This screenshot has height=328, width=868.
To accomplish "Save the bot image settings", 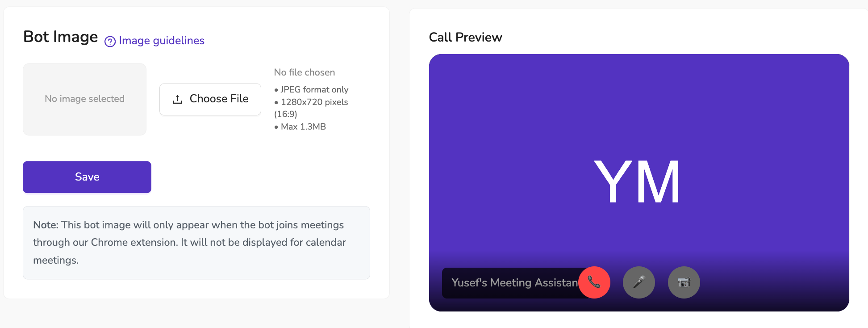I will point(87,177).
